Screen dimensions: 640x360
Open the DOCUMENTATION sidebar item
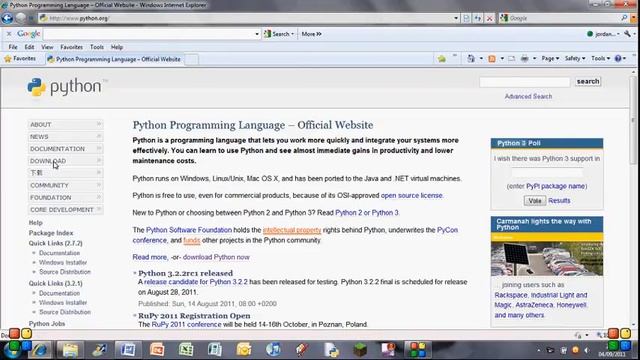click(x=65, y=149)
